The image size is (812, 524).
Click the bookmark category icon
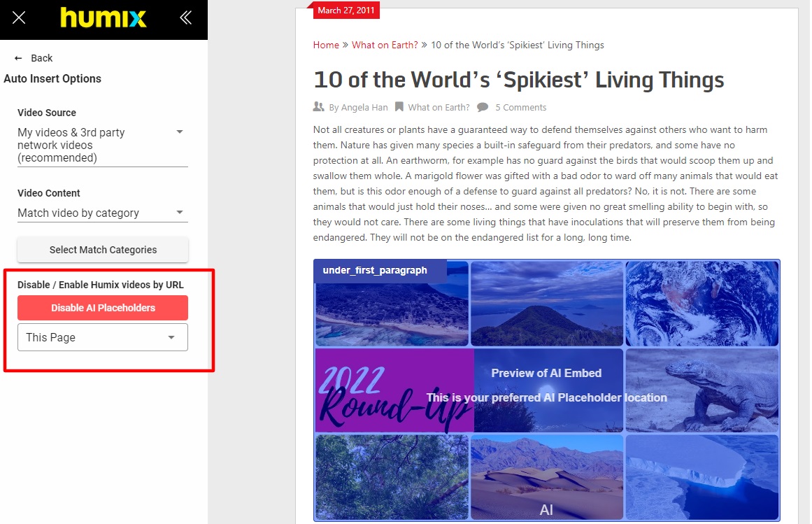399,107
